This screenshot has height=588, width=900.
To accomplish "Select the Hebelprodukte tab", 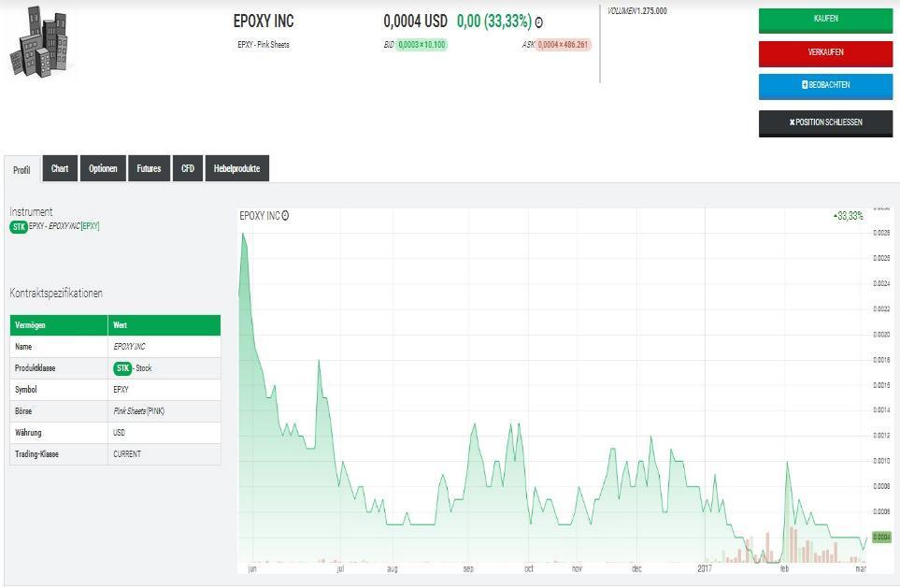I will pos(236,168).
